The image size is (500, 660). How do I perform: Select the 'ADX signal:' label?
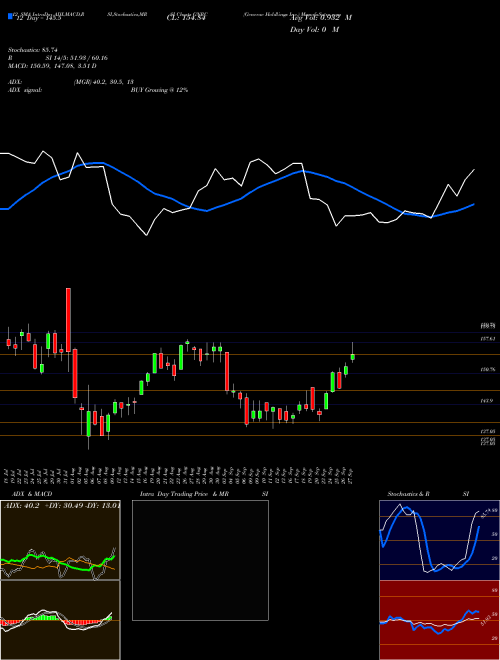click(x=24, y=90)
